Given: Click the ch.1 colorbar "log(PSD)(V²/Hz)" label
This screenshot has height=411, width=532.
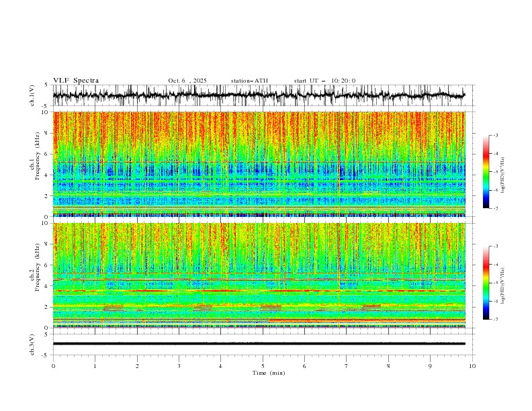Looking at the screenshot, I should click(502, 175).
